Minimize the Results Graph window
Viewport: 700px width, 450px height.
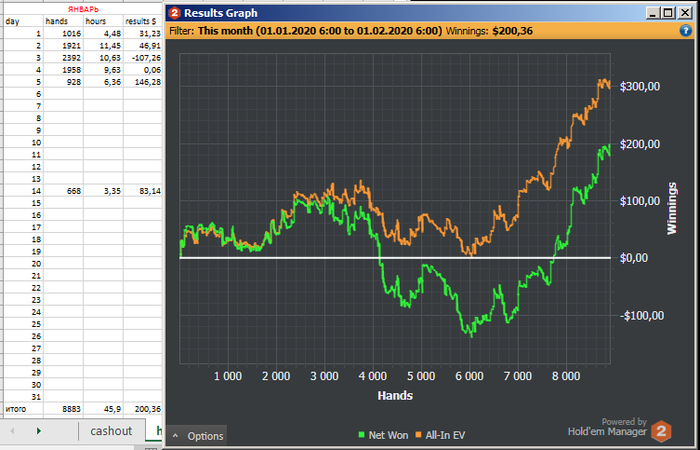[x=653, y=13]
